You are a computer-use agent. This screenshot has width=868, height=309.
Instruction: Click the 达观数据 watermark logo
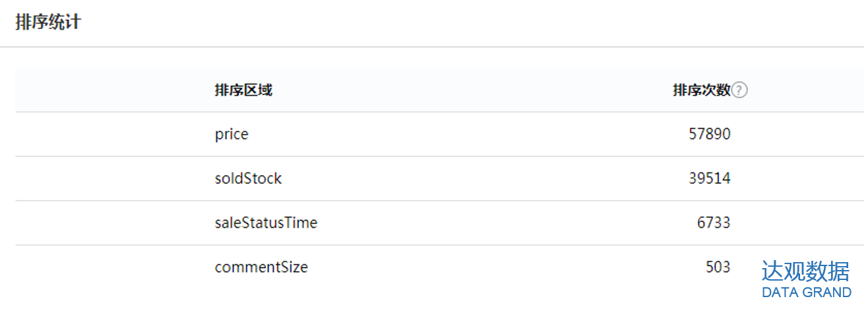[805, 271]
